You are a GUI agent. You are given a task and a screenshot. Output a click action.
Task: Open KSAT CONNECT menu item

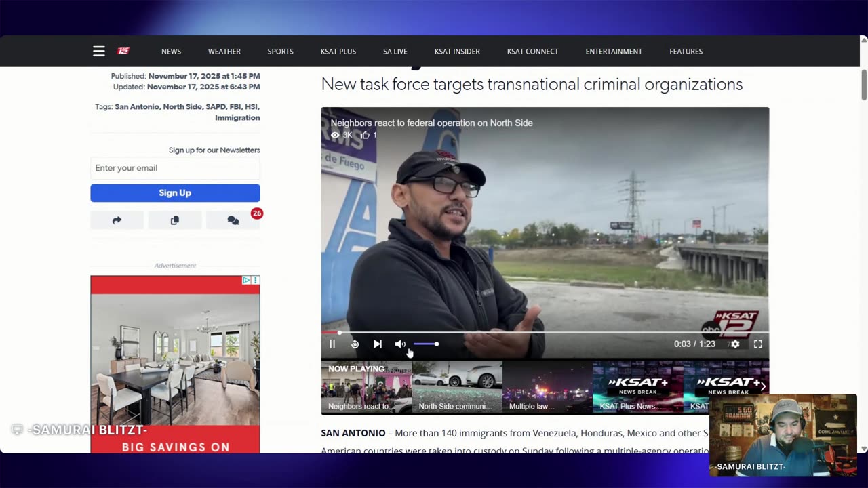(x=533, y=52)
